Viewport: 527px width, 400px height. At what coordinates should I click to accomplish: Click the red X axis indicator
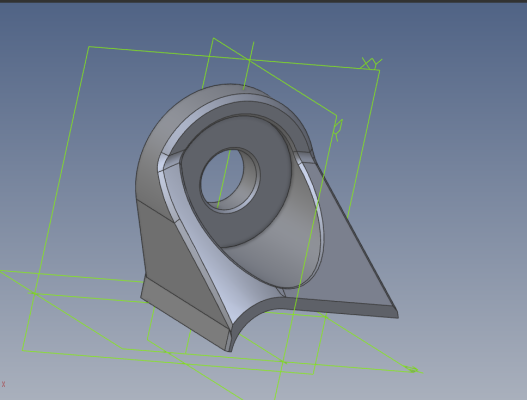point(3,384)
